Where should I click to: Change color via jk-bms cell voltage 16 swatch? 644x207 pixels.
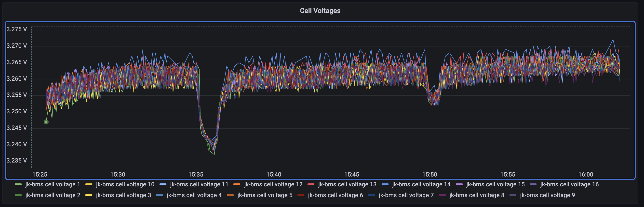point(533,184)
